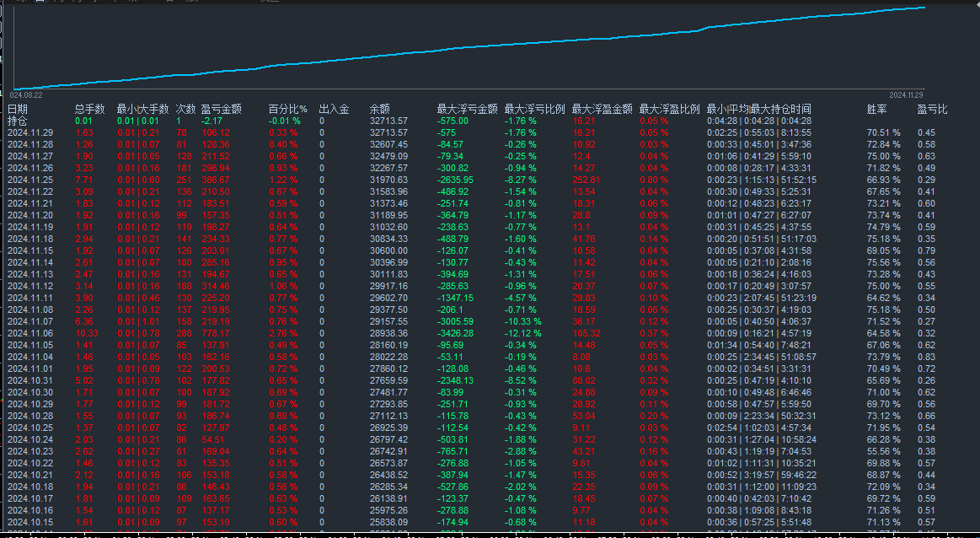Click the max floating loss -3426.28
The image size is (980, 538).
[455, 333]
